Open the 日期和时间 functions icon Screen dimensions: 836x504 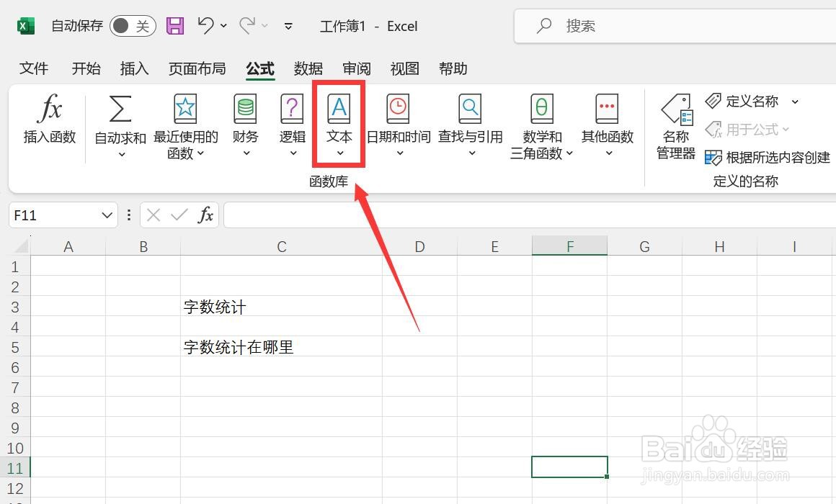click(x=398, y=109)
